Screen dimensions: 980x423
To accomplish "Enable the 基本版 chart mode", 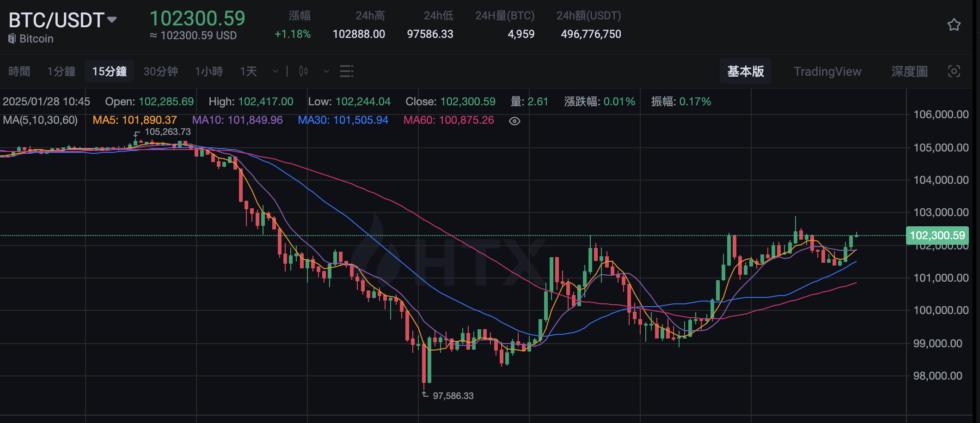I will tap(745, 71).
